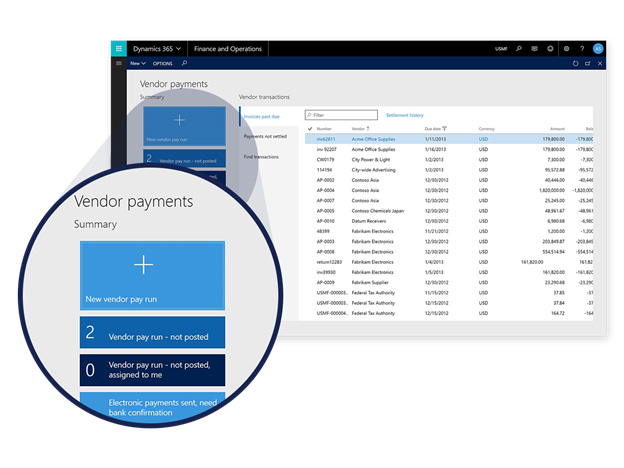Click the New vendor pay run label in the magnified circle
The height and width of the screenshot is (468, 624).
(x=121, y=299)
